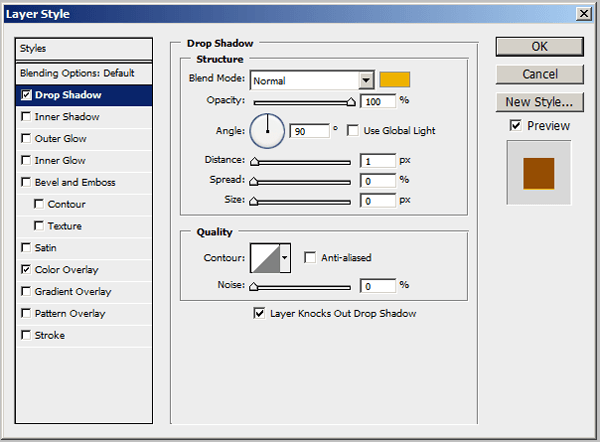Image resolution: width=600 pixels, height=442 pixels.
Task: Click the Spread value field
Action: (378, 181)
